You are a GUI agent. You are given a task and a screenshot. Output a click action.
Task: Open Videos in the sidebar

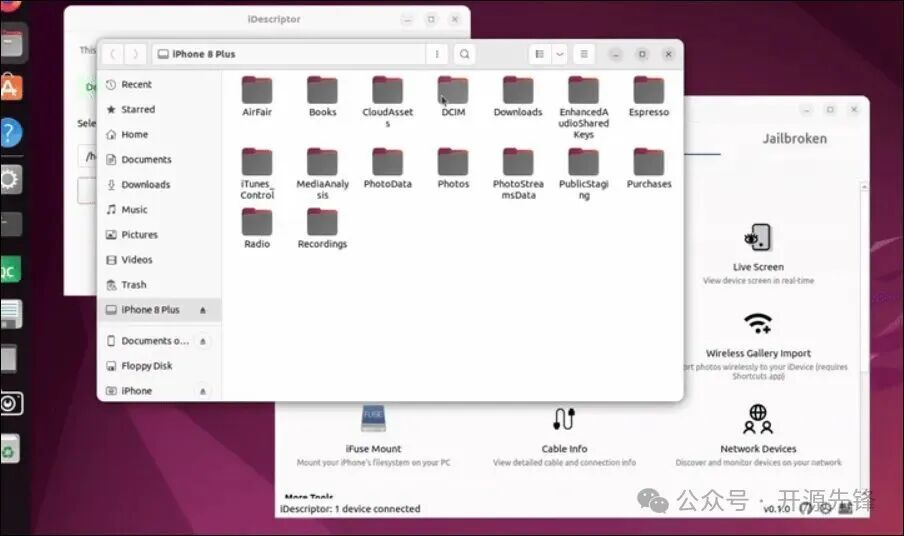tap(159, 260)
